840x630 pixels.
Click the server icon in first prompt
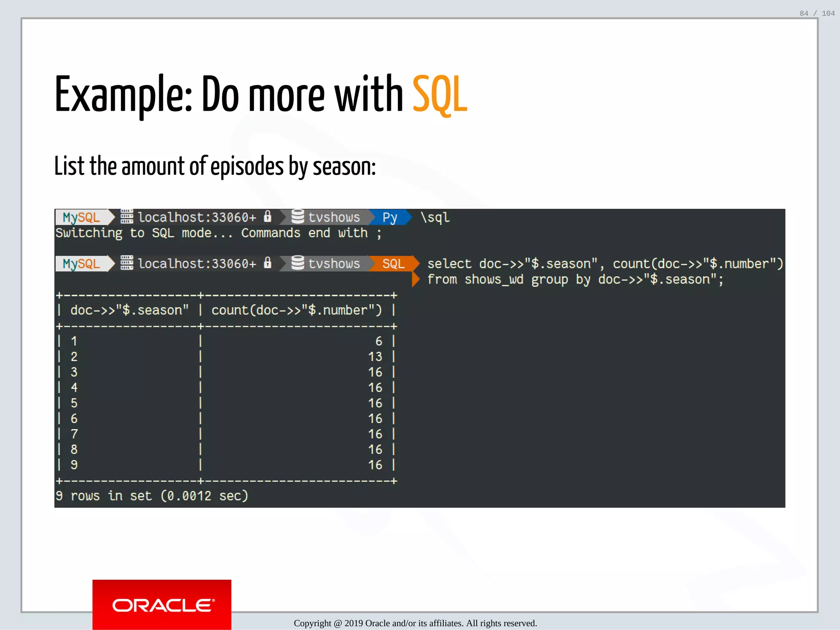[x=127, y=216]
